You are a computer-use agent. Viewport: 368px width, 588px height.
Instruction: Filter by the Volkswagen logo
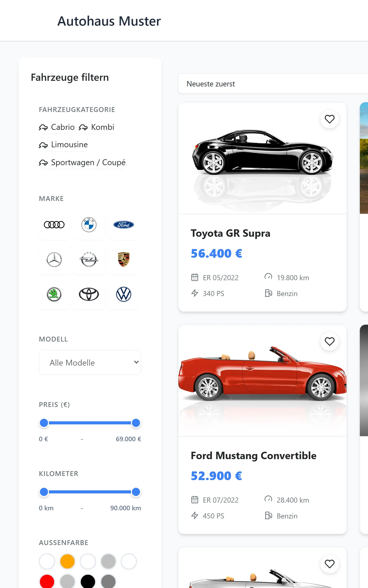click(x=124, y=295)
